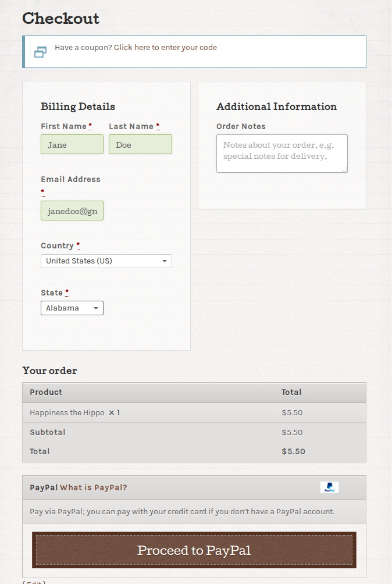Click inside the Order Notes textarea

point(282,154)
